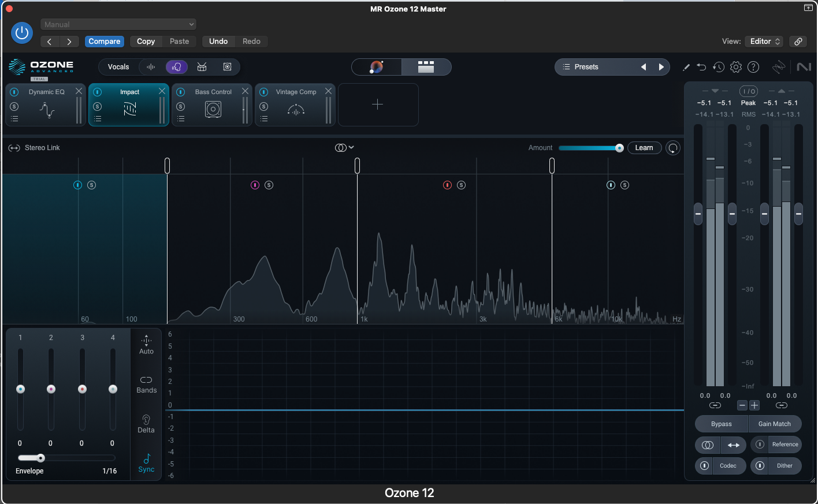Switch to the module chain view tab
This screenshot has height=504, width=818.
coord(426,67)
